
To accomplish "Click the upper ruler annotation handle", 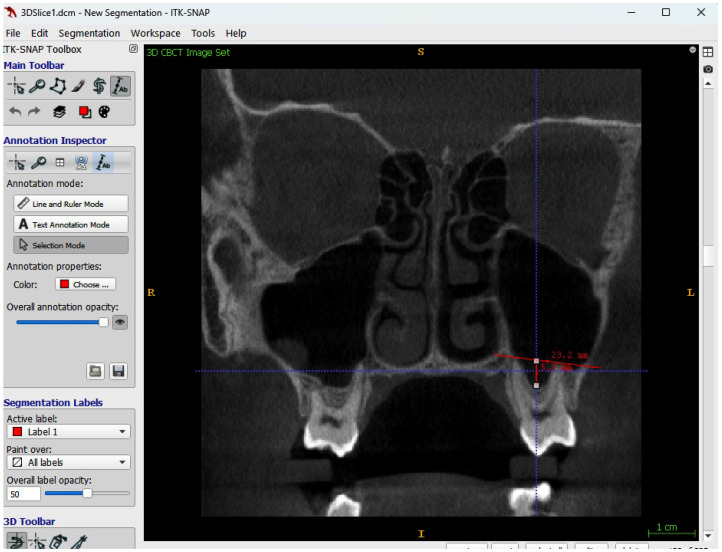I will (536, 361).
